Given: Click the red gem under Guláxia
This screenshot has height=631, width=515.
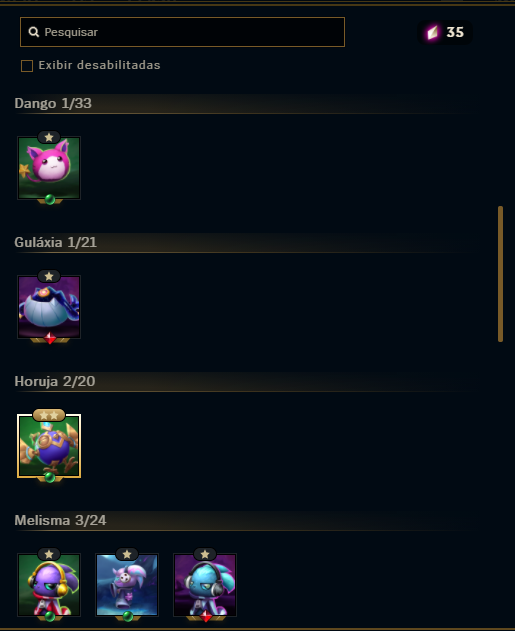Looking at the screenshot, I should pyautogui.click(x=50, y=338).
